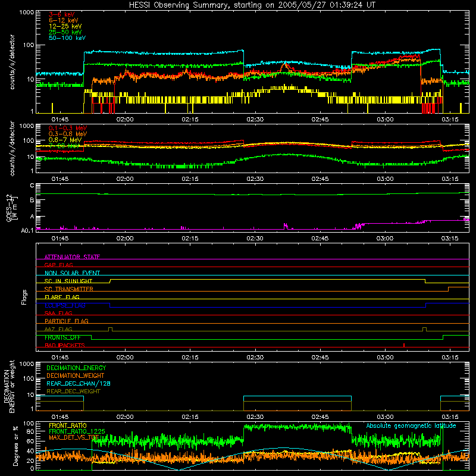Select the 3-6 keV legend label

click(61, 14)
